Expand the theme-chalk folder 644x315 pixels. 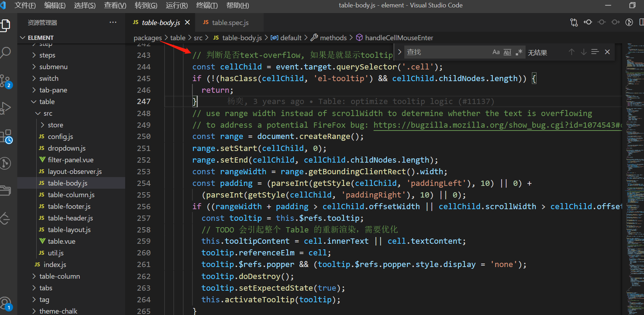tap(71, 311)
